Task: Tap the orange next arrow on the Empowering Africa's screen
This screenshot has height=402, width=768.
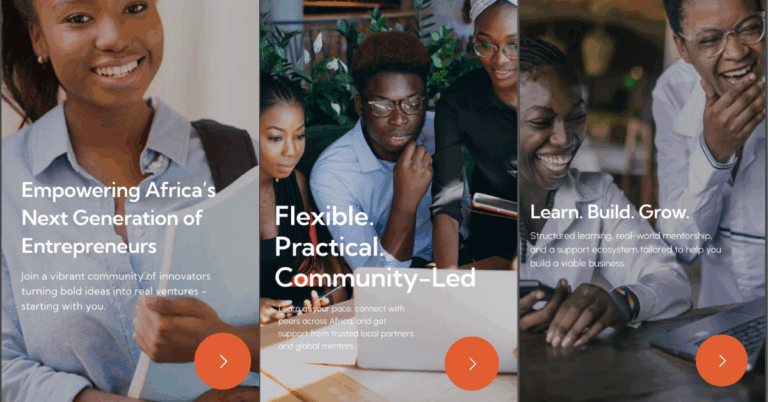Action: pos(223,361)
